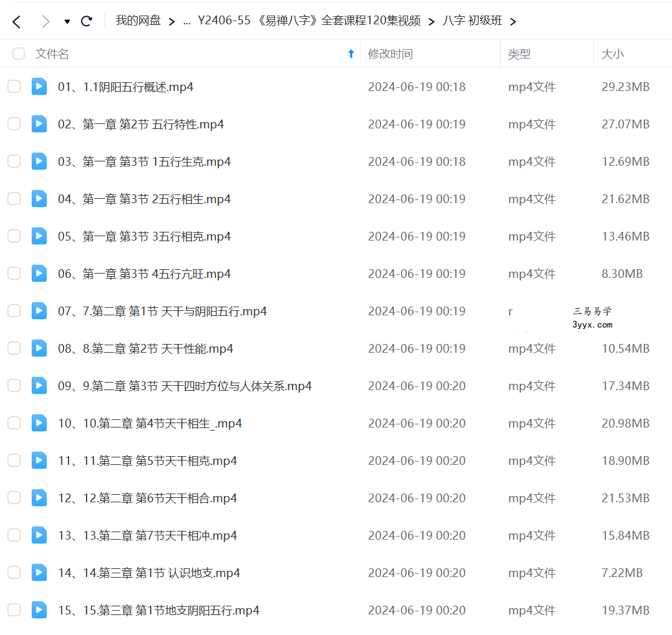Check the box for 15、15.第三章 第1节地支阴阳五行.mp4

14,609
